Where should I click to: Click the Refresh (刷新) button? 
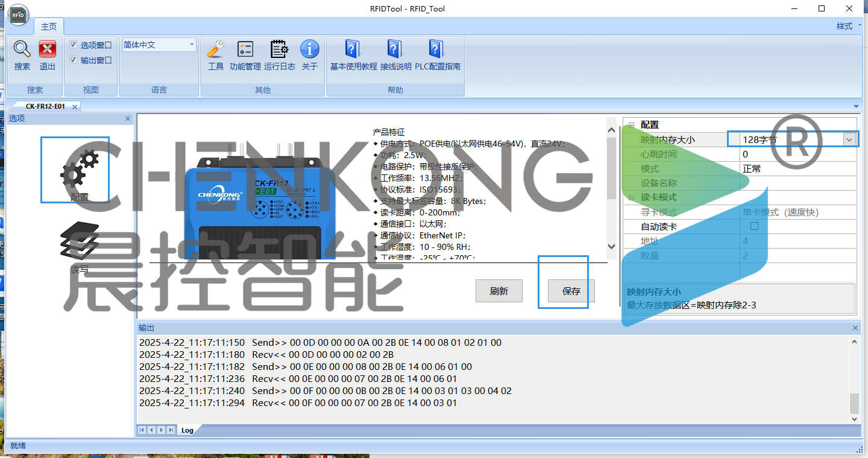(x=499, y=291)
